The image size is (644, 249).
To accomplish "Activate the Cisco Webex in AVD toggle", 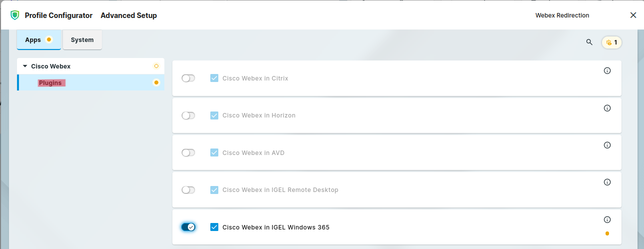I will point(188,152).
